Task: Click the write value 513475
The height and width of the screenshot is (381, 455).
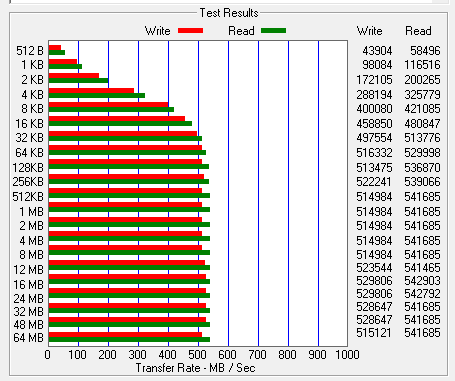Action: 374,167
